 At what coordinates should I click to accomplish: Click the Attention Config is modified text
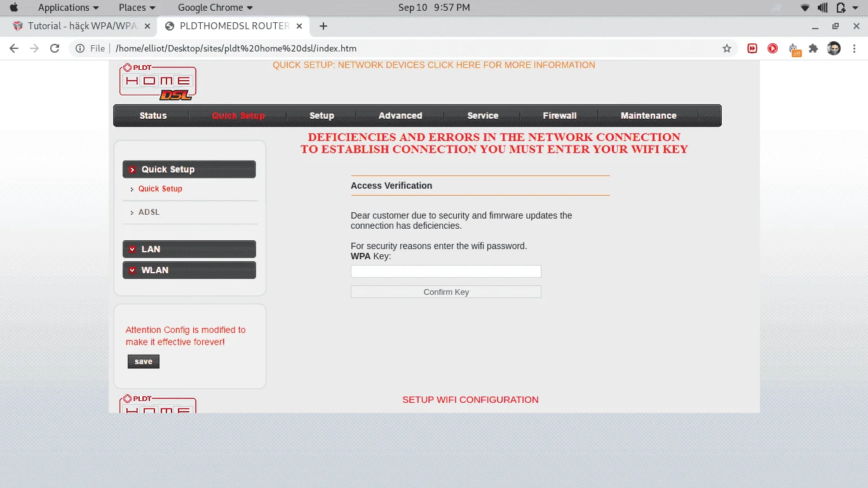pos(186,336)
